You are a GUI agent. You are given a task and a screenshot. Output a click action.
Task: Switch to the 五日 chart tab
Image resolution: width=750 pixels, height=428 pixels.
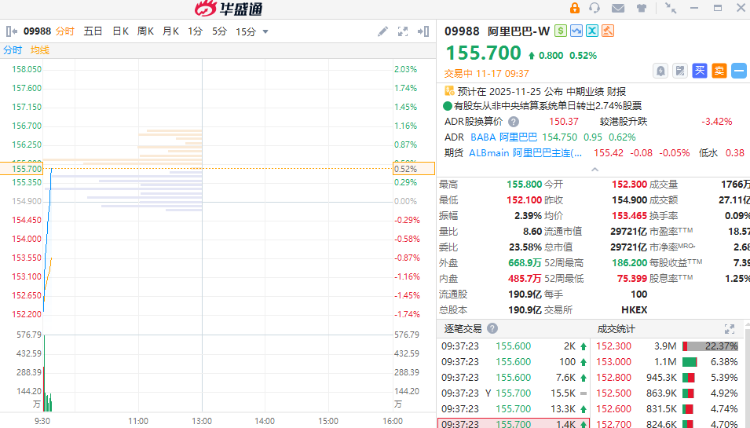tap(93, 31)
